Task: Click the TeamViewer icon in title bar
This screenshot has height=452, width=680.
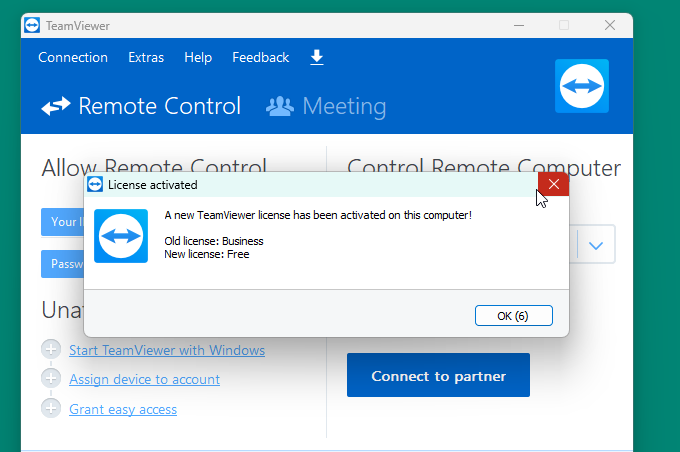Action: point(32,26)
